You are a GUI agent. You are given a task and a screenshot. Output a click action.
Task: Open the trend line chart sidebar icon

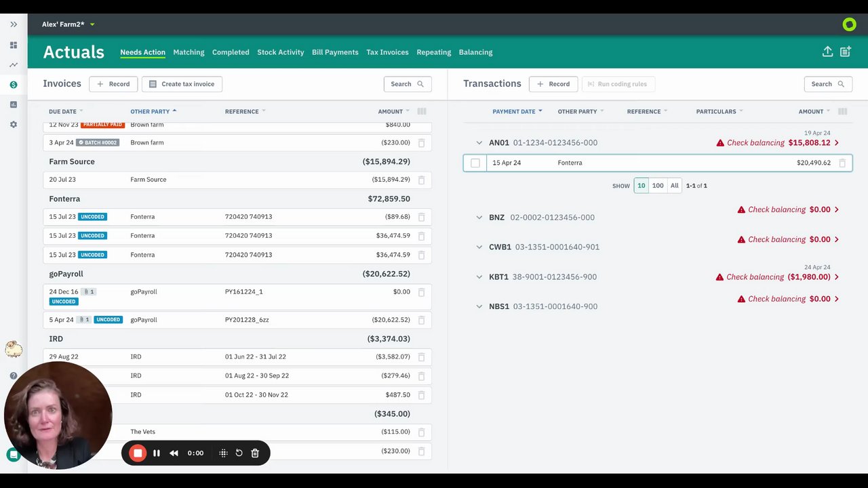(x=14, y=65)
